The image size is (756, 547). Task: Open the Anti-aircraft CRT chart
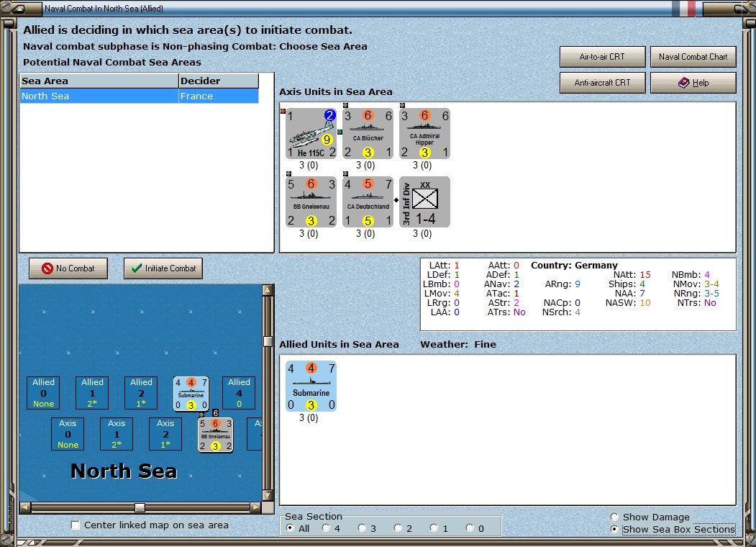(x=602, y=83)
